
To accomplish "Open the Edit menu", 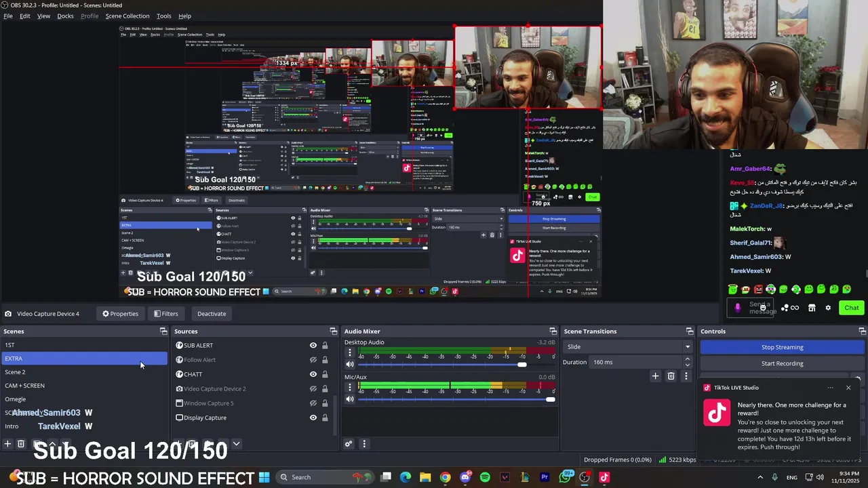I will coord(24,16).
